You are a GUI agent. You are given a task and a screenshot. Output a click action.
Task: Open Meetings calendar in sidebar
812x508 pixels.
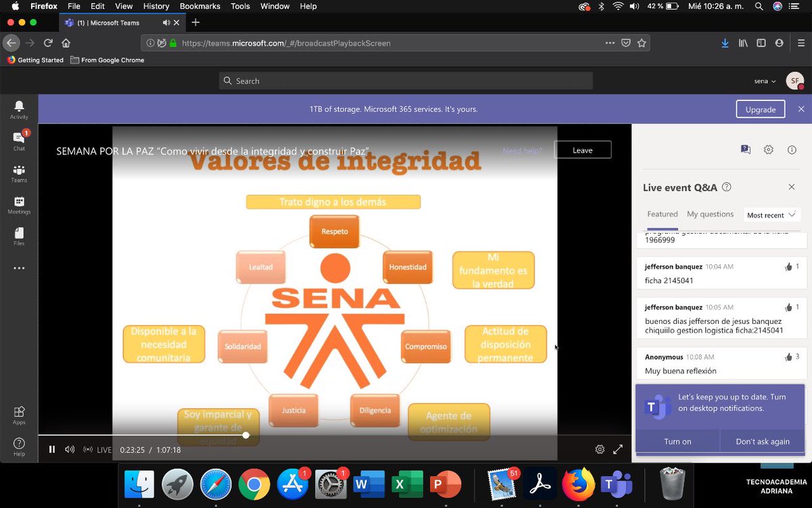[19, 205]
